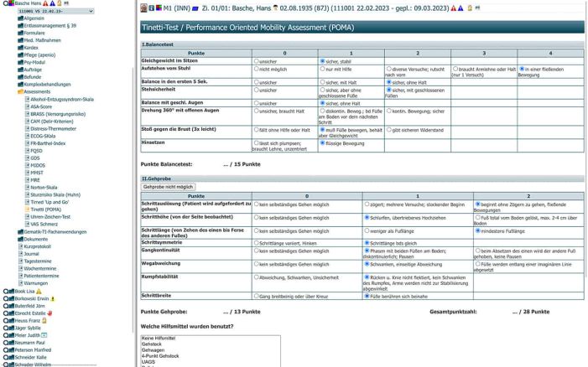Click the icon next to Meier Judith
The width and height of the screenshot is (588, 367).
[x=44, y=335]
